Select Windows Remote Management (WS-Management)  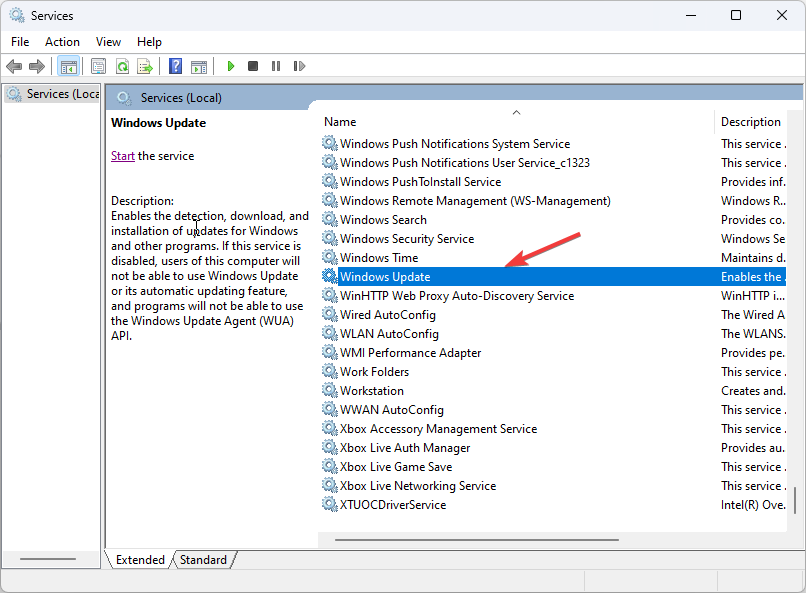coord(553,201)
